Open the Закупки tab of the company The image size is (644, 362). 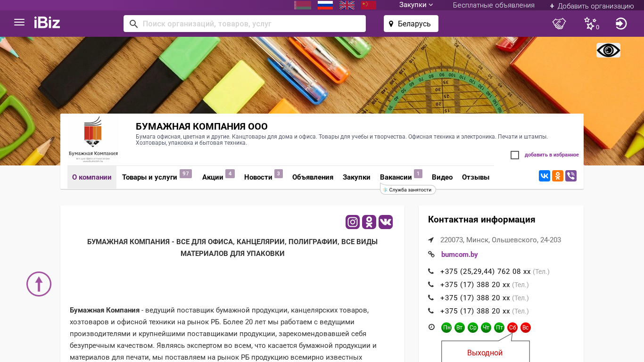pos(356,177)
